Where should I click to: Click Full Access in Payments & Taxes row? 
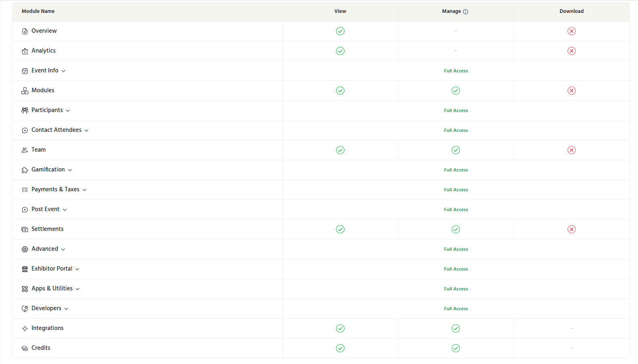(x=456, y=190)
